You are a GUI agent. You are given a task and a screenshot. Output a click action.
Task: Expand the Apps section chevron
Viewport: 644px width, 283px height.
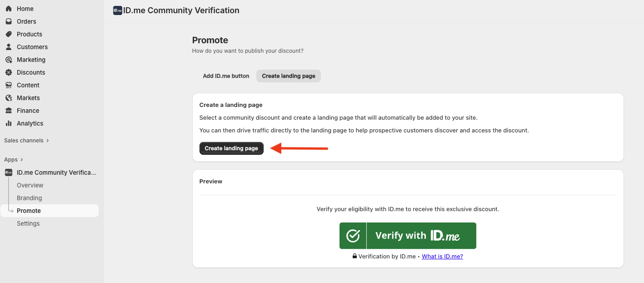coord(21,160)
